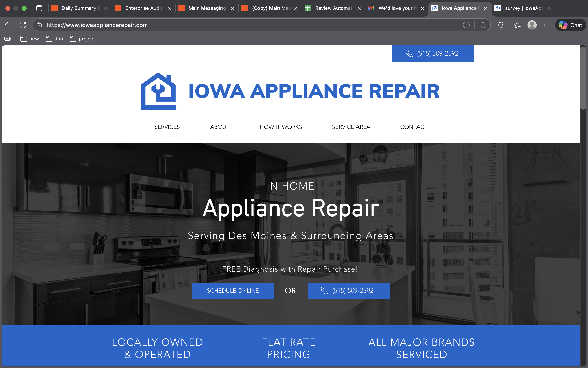The height and width of the screenshot is (368, 588).
Task: Open the CONTACT nav item
Action: (414, 127)
